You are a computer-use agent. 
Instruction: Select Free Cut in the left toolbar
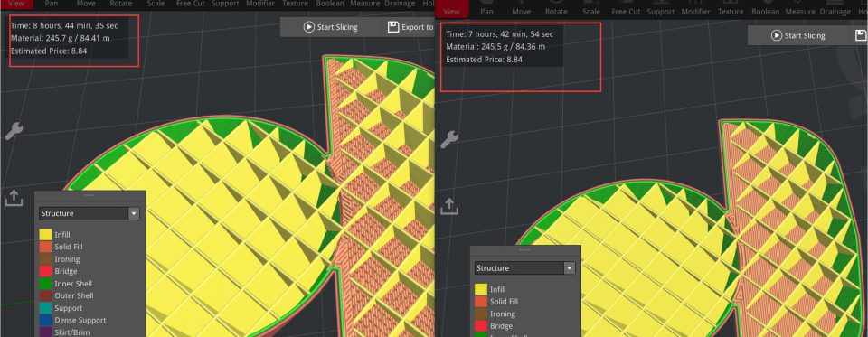191,4
